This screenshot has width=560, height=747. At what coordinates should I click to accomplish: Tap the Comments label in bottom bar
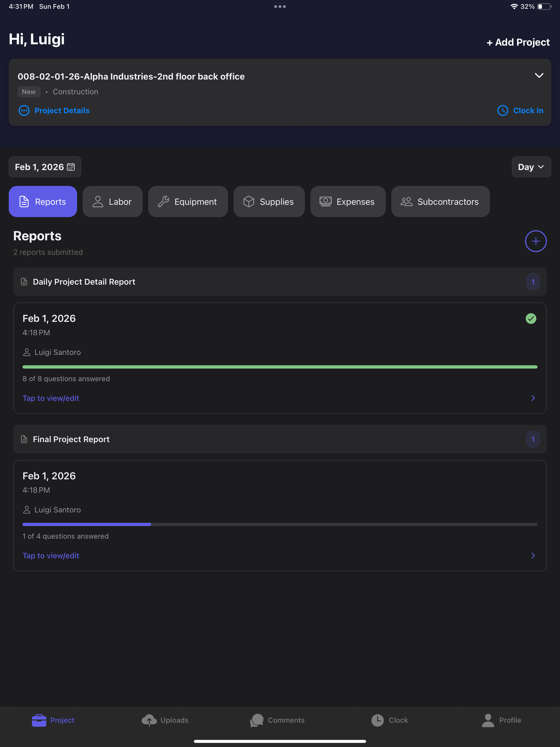286,720
